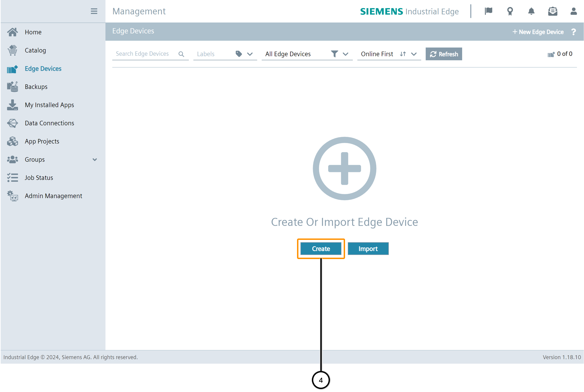Go to Catalog in sidebar

[x=35, y=50]
